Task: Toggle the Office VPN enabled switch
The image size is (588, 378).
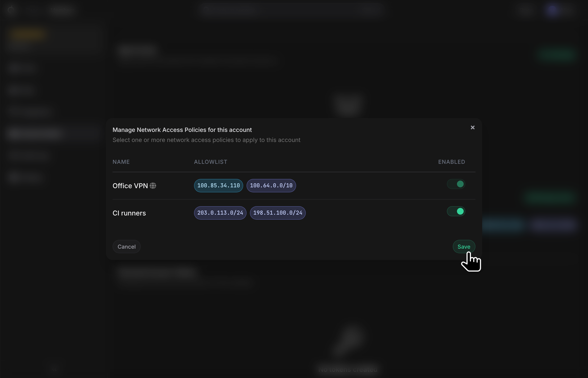Action: click(x=456, y=184)
